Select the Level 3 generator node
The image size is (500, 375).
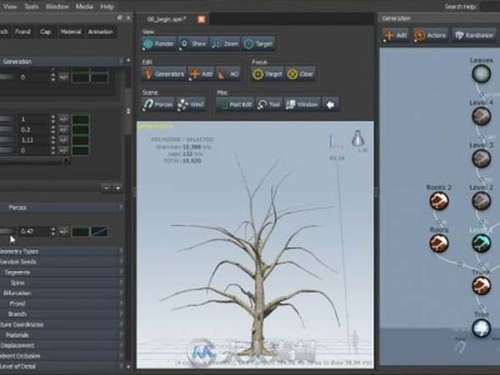tap(481, 159)
